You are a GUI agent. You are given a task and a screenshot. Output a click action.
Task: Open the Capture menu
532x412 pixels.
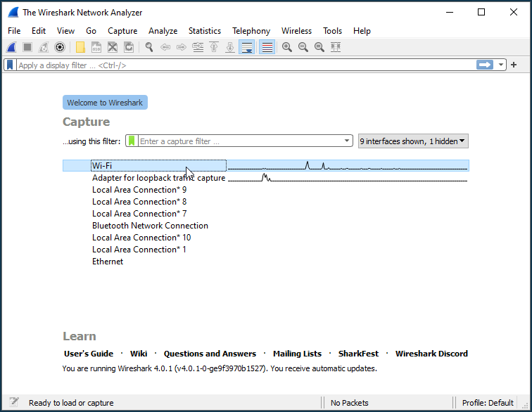point(122,31)
